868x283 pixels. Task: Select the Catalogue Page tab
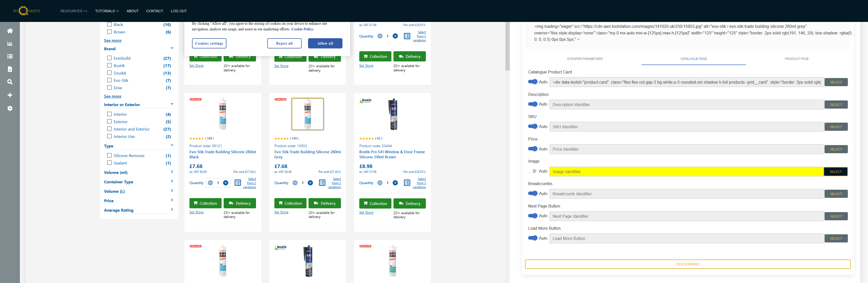(x=694, y=59)
